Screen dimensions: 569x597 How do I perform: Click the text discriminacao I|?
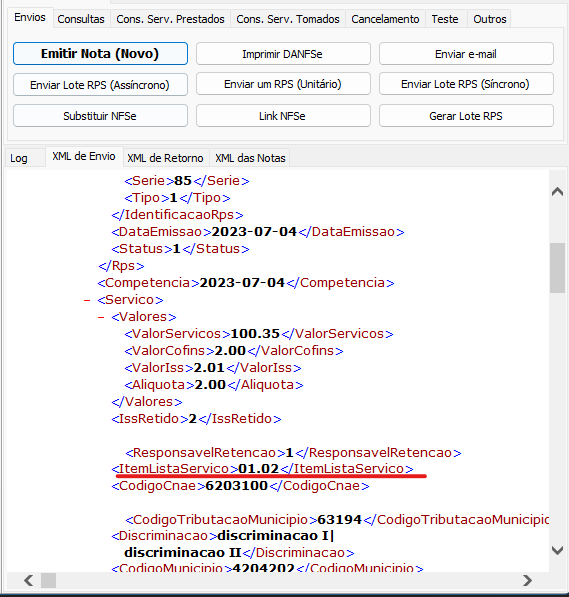click(x=275, y=536)
